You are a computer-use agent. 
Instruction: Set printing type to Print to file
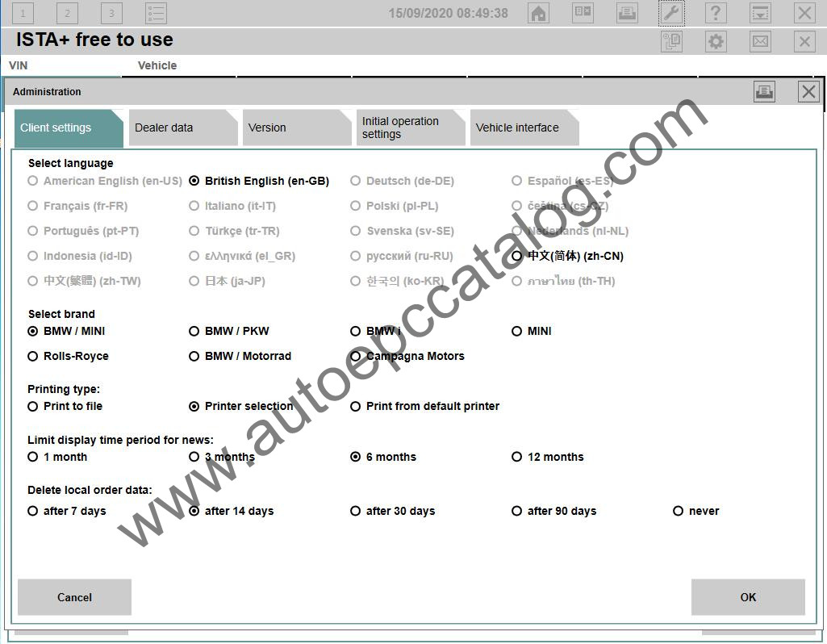click(65, 406)
